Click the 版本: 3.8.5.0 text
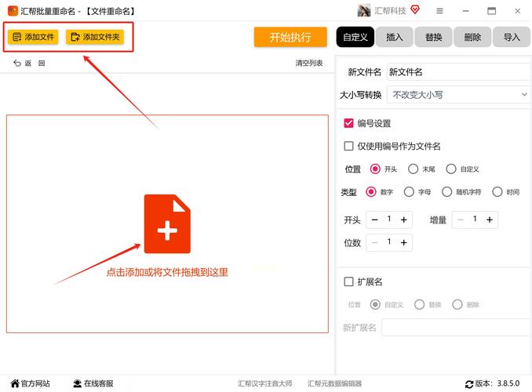 pos(497,383)
